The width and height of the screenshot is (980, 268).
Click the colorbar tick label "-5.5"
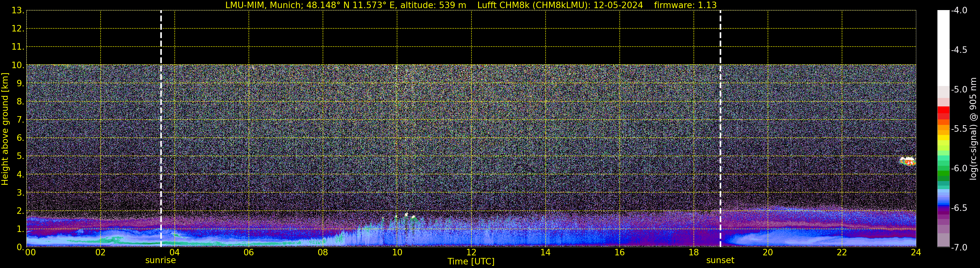click(x=959, y=129)
